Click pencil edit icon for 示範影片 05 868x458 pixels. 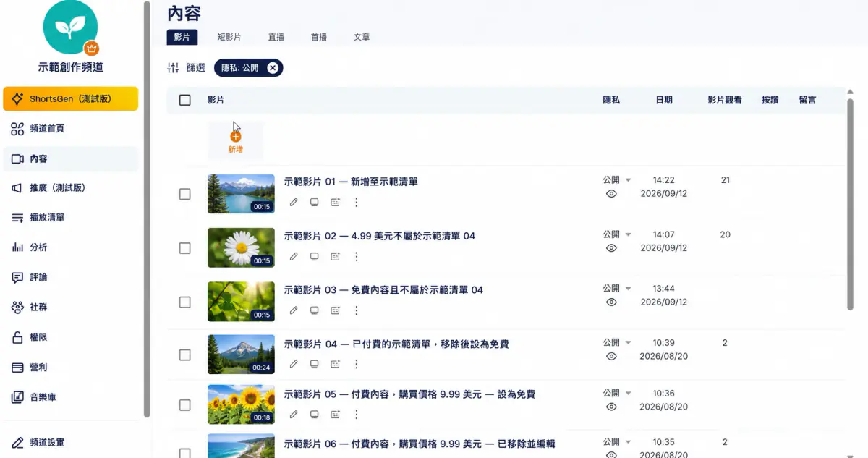click(294, 415)
